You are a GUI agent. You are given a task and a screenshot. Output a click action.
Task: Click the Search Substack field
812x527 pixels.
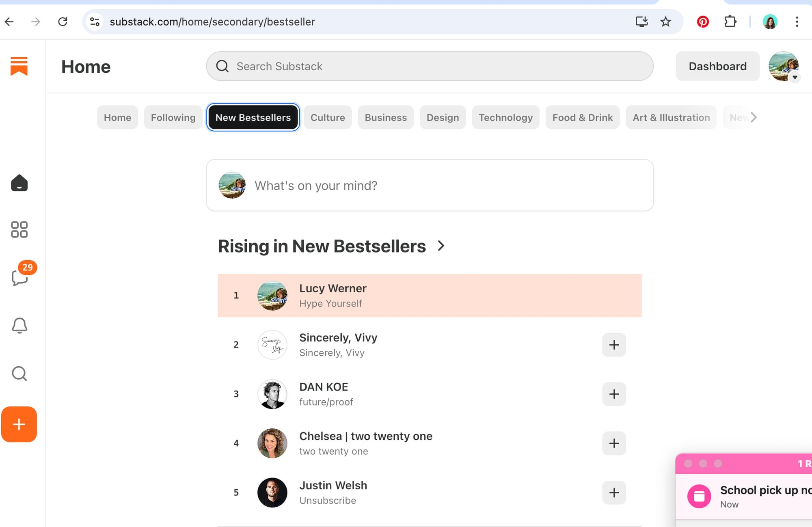point(430,66)
